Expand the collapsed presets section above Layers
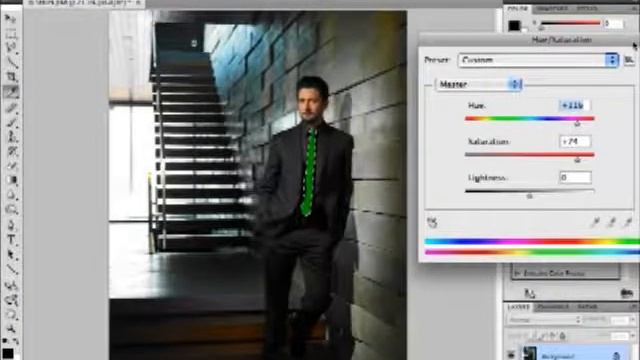 tap(518, 273)
